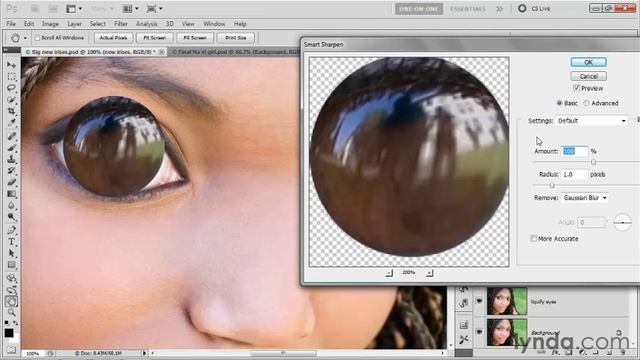
Task: Open the Layer menu
Action: tap(74, 24)
